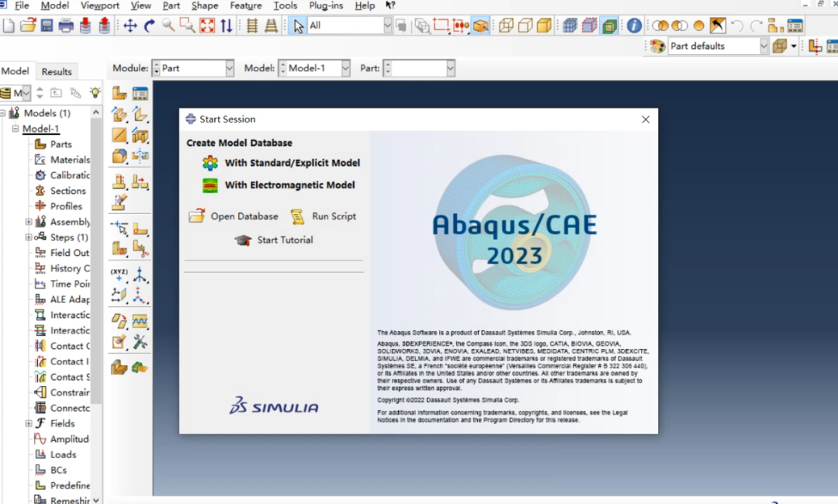This screenshot has width=838, height=504.
Task: Save the model database with floppy icon
Action: click(47, 26)
